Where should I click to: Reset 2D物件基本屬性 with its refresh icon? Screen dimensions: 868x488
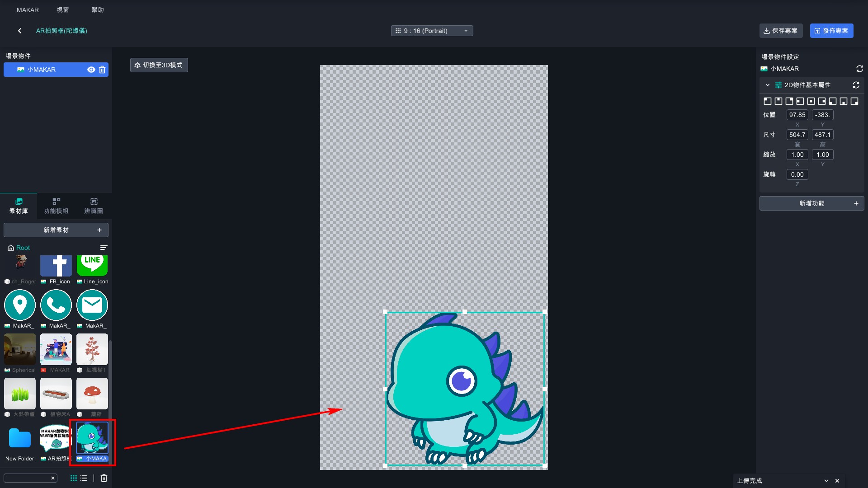coord(856,85)
